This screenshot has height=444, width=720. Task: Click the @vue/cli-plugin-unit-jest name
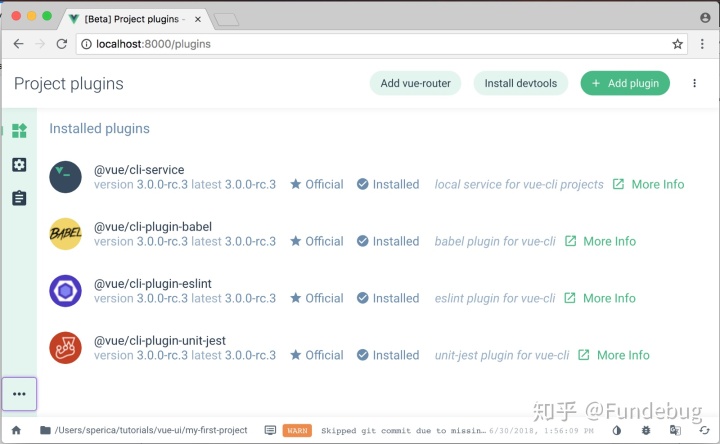[160, 340]
